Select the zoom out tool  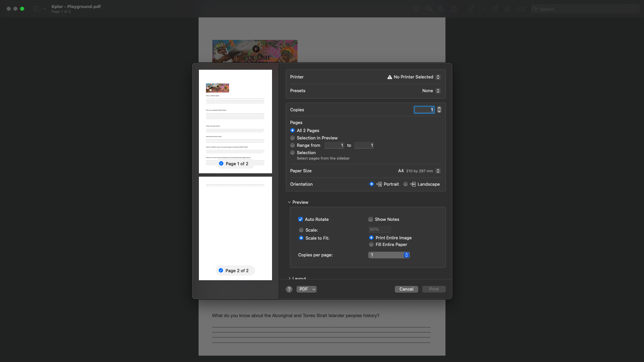click(430, 9)
